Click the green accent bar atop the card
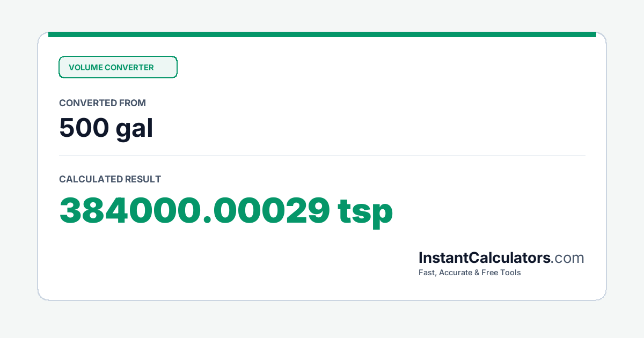644x338 pixels. [322, 34]
